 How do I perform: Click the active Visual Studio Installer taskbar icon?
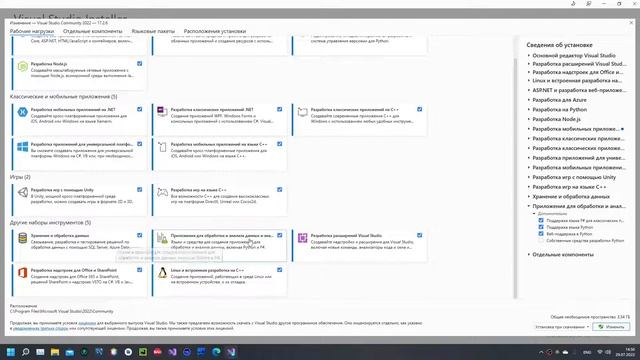tap(231, 352)
